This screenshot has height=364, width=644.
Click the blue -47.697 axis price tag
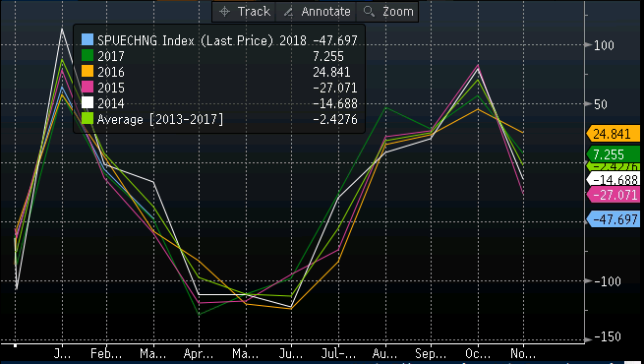pos(614,219)
